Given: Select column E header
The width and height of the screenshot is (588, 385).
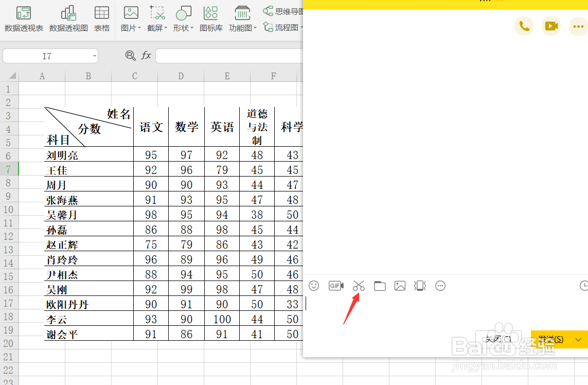Looking at the screenshot, I should pos(227,76).
